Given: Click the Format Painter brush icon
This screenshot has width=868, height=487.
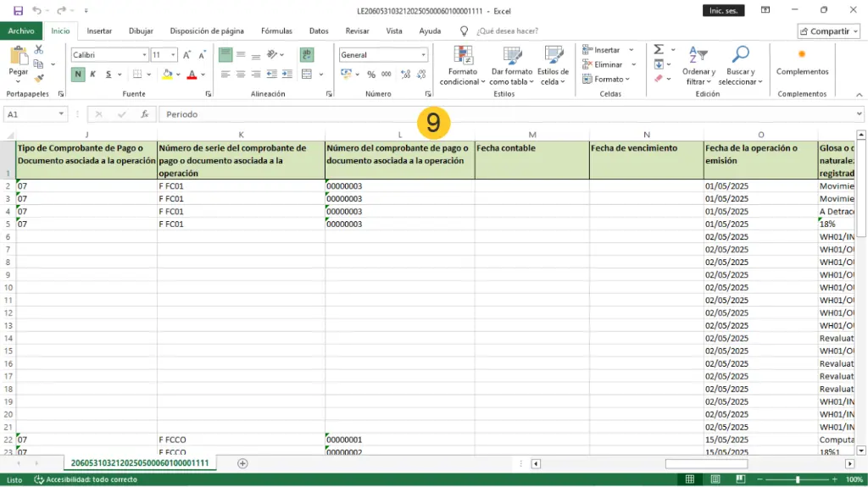Looking at the screenshot, I should (39, 78).
